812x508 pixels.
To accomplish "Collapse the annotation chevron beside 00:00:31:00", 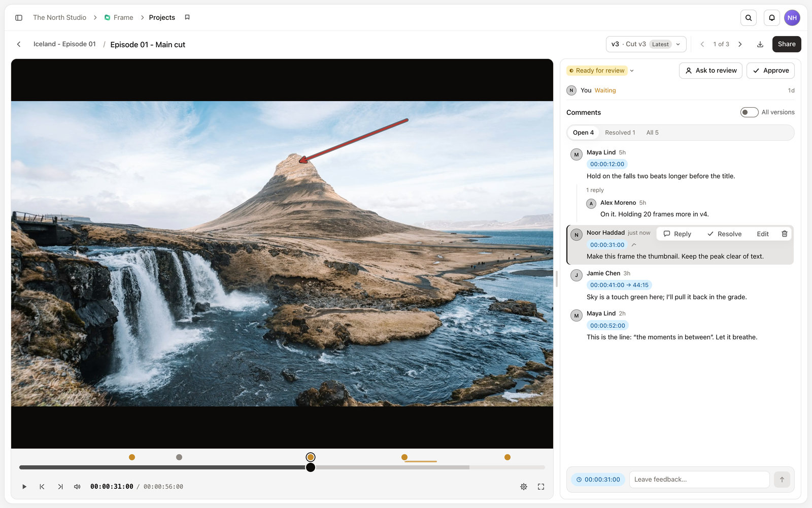I will [x=634, y=245].
